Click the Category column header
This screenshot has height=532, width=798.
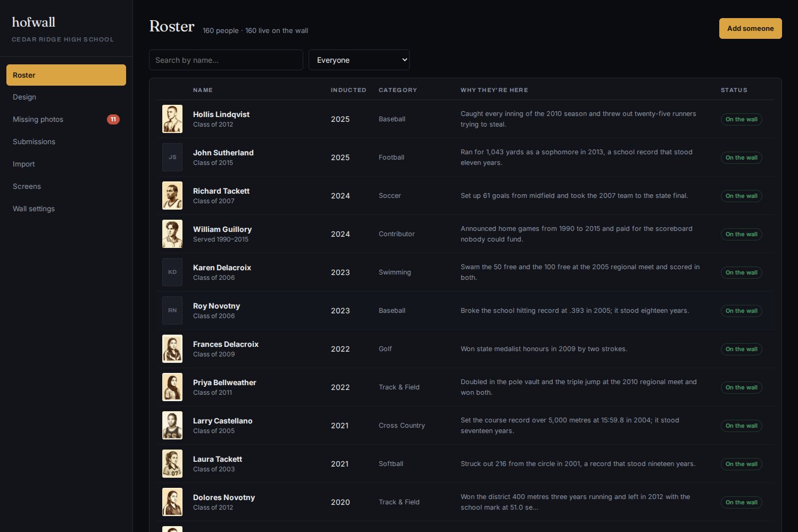(398, 90)
